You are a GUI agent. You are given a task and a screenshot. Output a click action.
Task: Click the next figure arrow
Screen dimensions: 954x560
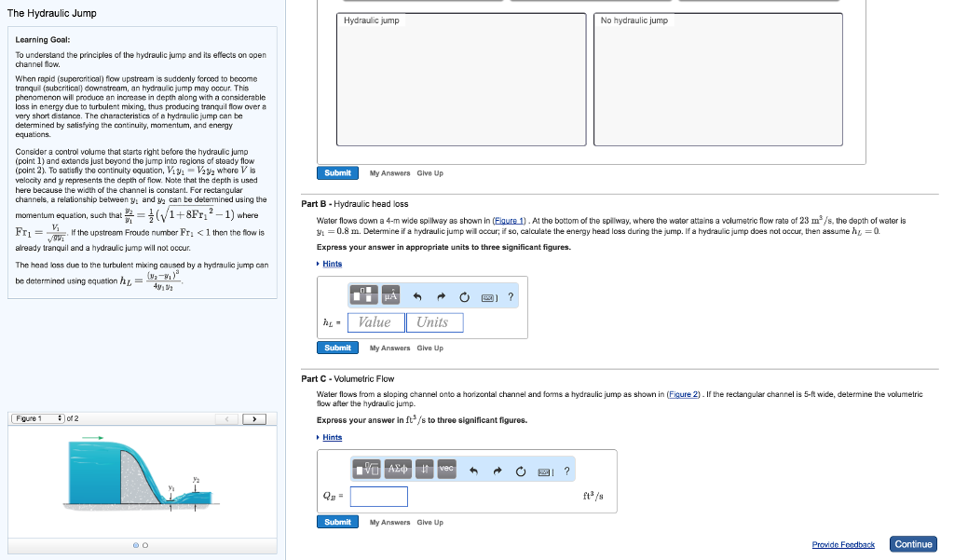coord(254,418)
